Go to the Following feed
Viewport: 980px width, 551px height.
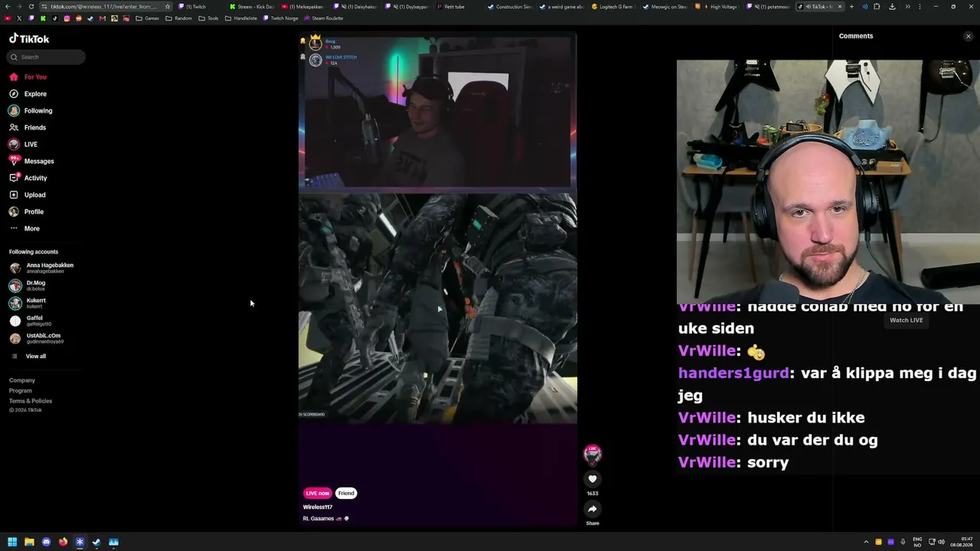coord(31,111)
